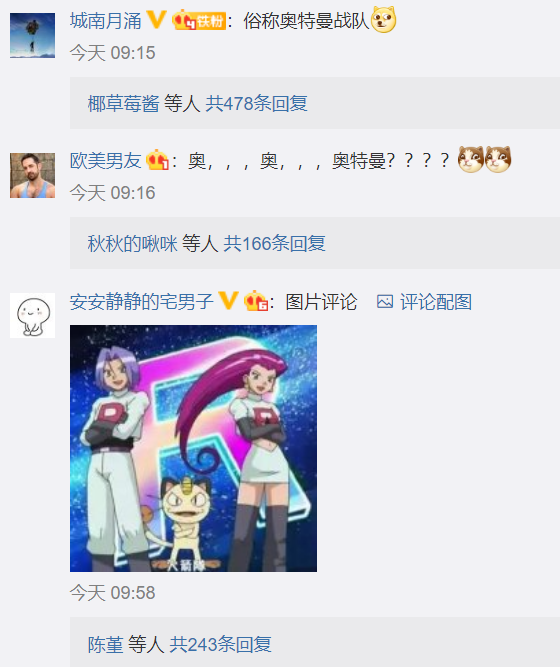Open the username 欧美男友
Image resolution: width=560 pixels, height=667 pixels.
click(106, 160)
